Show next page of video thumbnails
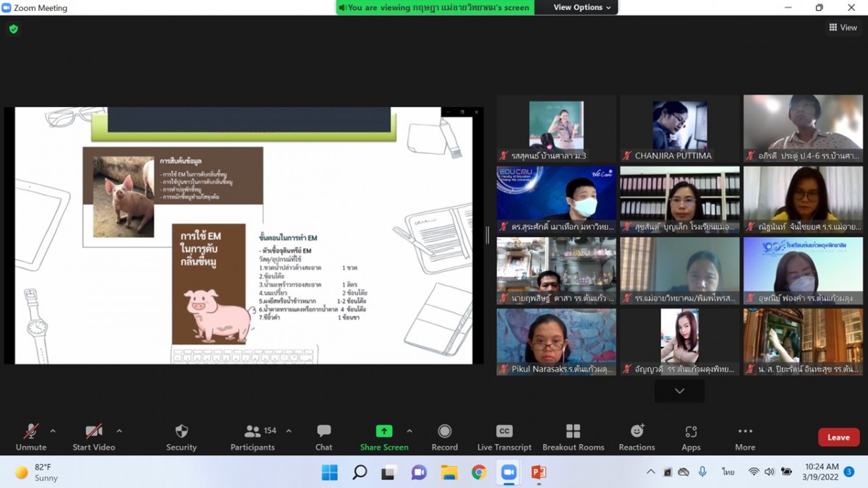The height and width of the screenshot is (488, 868). coord(679,391)
